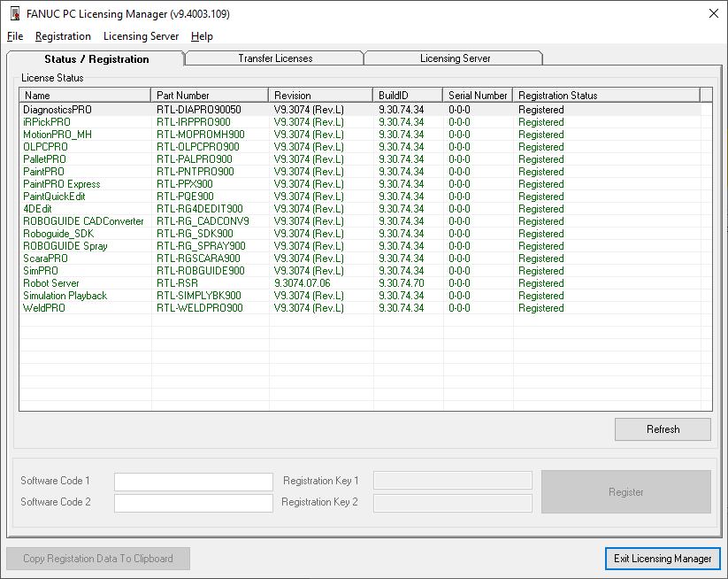Click Copy Registration Data To Clipboard button

click(98, 558)
